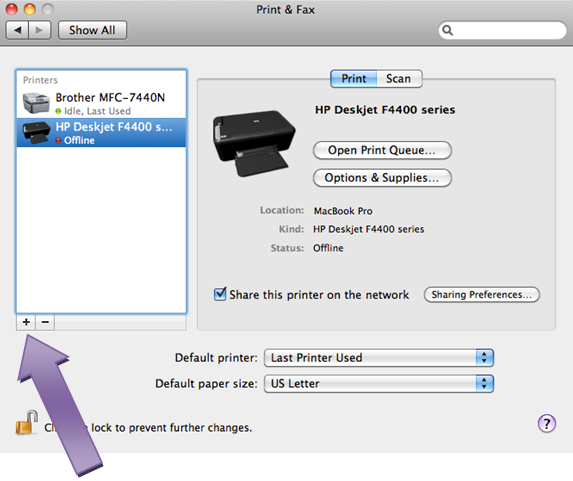
Task: Open Sharing Preferences
Action: click(x=481, y=295)
